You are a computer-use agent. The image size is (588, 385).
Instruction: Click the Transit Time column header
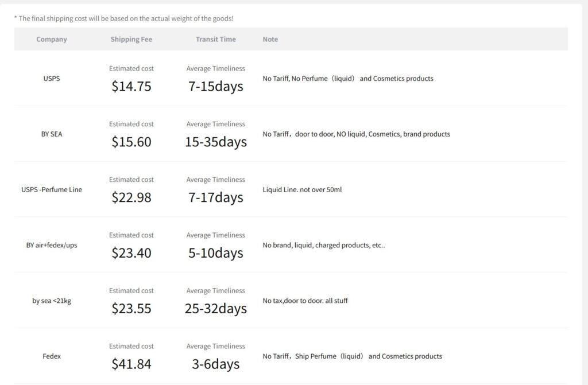[x=215, y=40]
